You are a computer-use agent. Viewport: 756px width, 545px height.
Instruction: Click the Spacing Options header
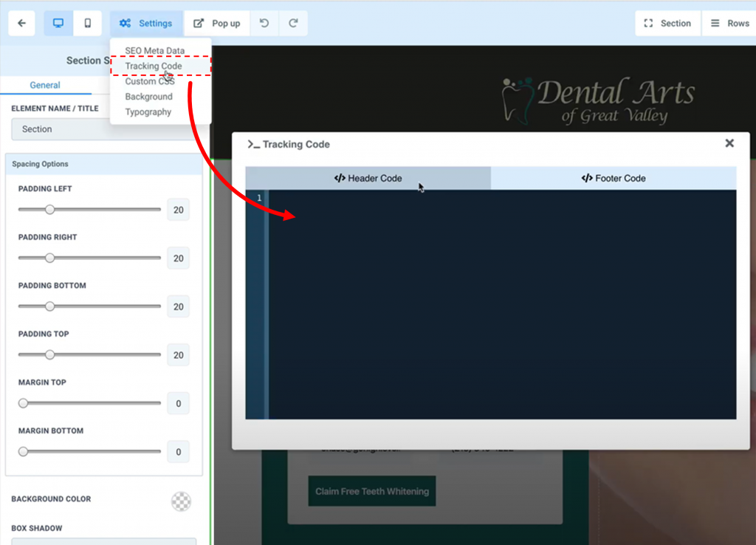click(103, 164)
